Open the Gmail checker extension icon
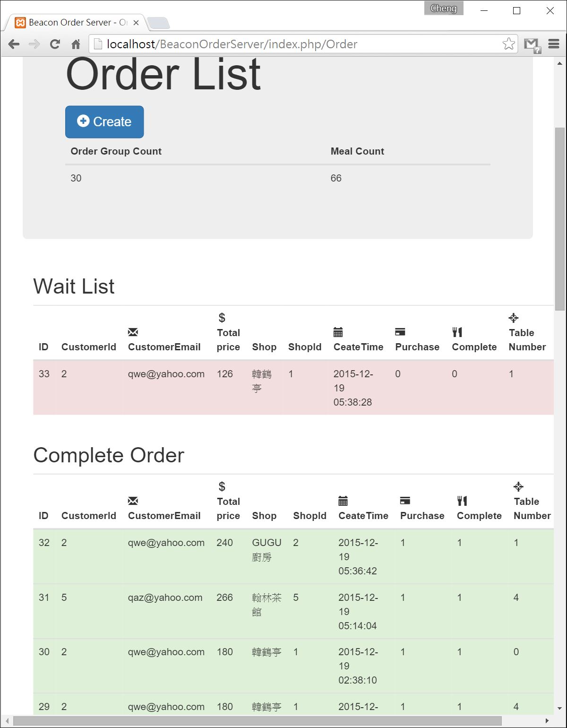Image resolution: width=567 pixels, height=728 pixels. tap(532, 45)
